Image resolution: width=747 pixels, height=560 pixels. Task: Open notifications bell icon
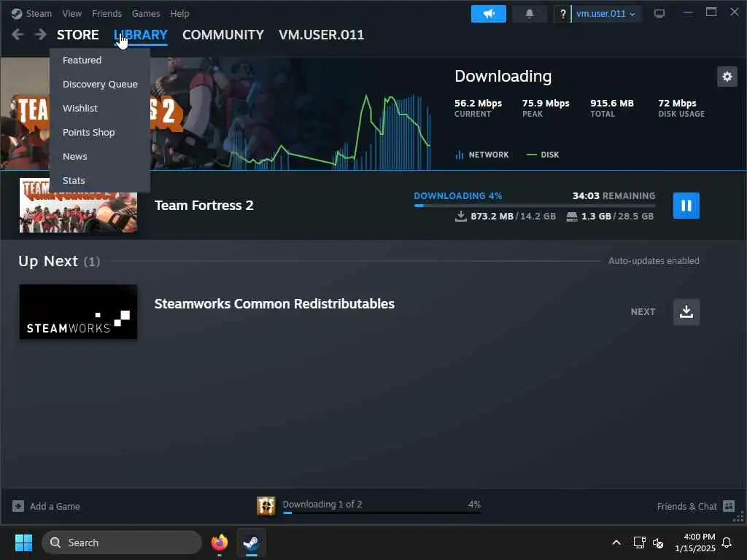[530, 14]
